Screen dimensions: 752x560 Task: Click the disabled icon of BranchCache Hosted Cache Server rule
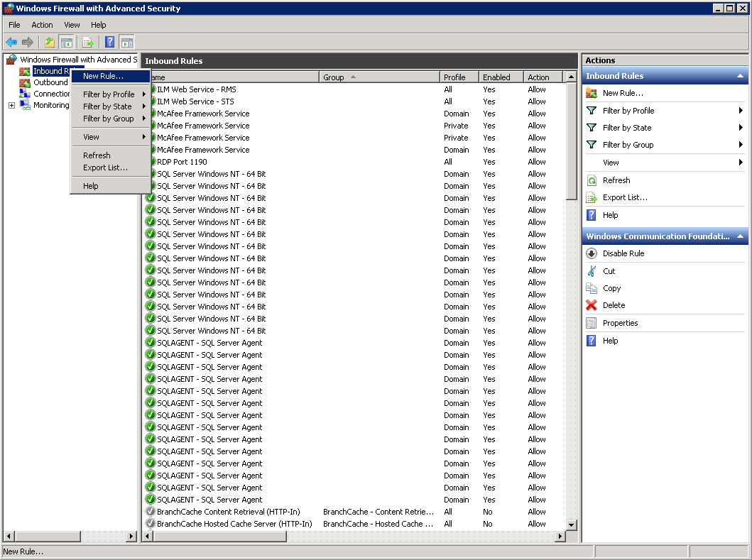[151, 524]
